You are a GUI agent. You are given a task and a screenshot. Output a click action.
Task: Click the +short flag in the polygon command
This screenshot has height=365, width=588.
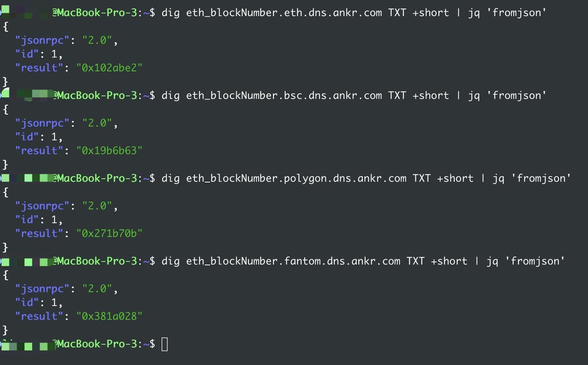[x=455, y=179]
